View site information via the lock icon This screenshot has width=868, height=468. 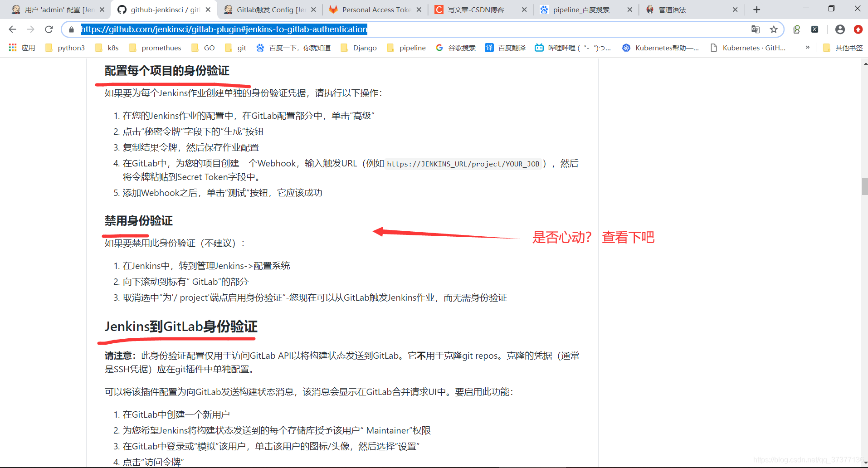coord(71,29)
